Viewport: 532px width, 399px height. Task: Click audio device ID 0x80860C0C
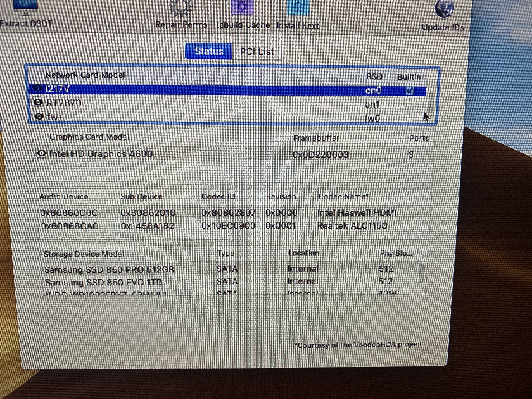69,213
